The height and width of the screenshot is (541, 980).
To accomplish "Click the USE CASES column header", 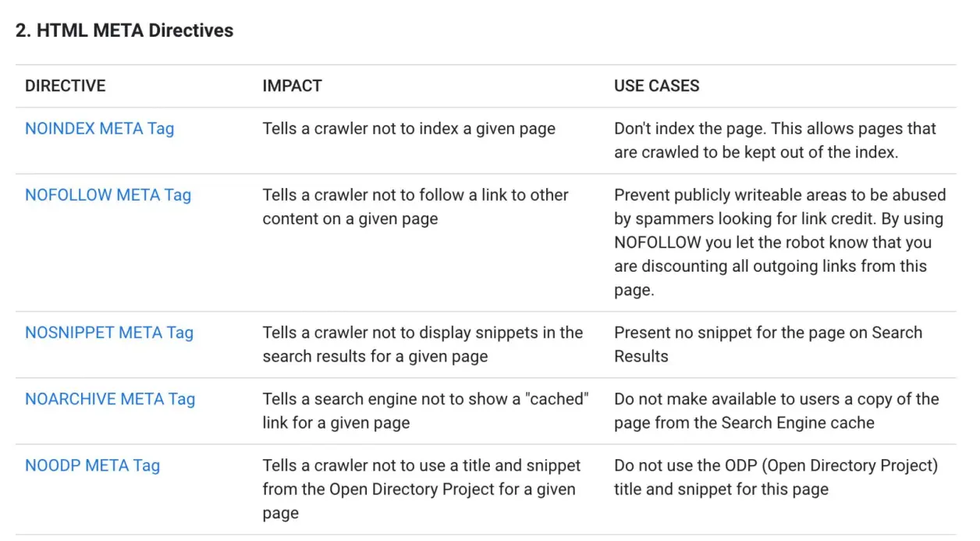I will [x=657, y=86].
